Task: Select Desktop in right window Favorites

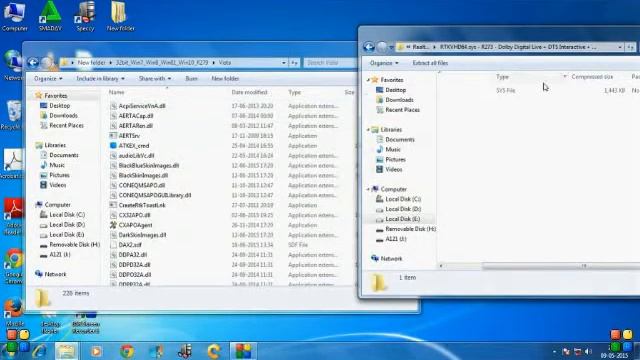Action: tap(395, 90)
